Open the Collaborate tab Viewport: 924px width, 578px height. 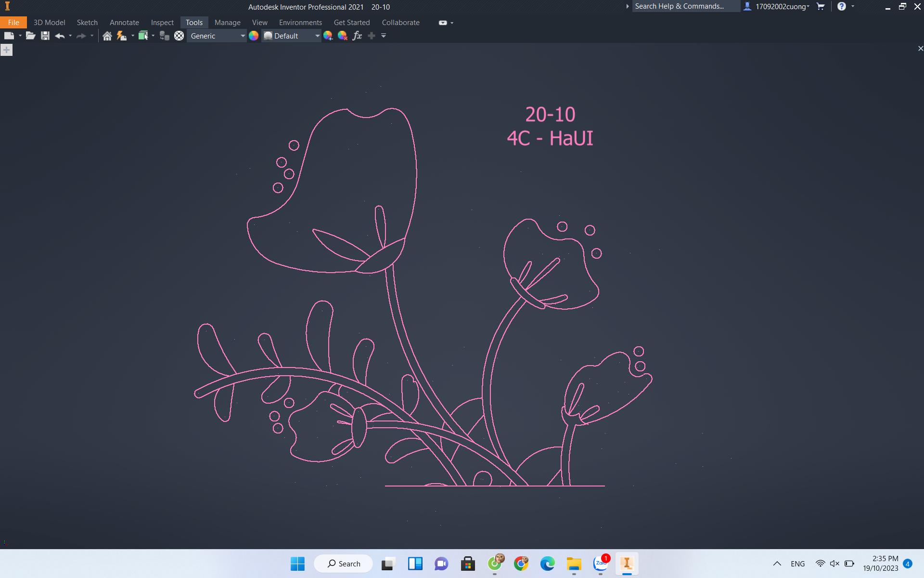tap(400, 22)
